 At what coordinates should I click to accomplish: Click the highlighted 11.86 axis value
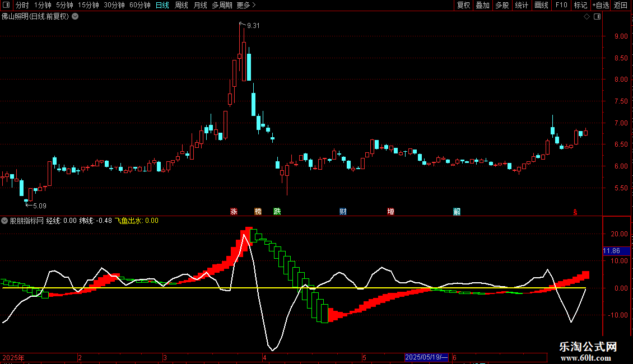(616, 251)
